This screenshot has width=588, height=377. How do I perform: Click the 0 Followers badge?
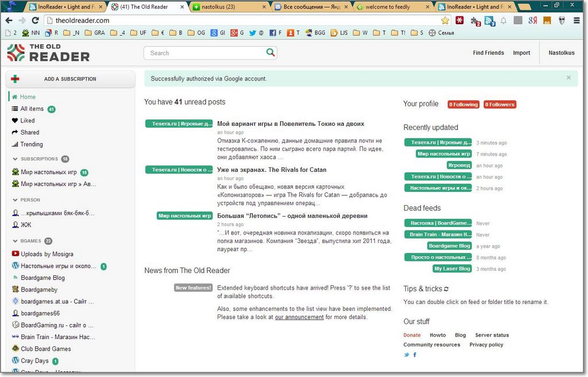coord(500,105)
